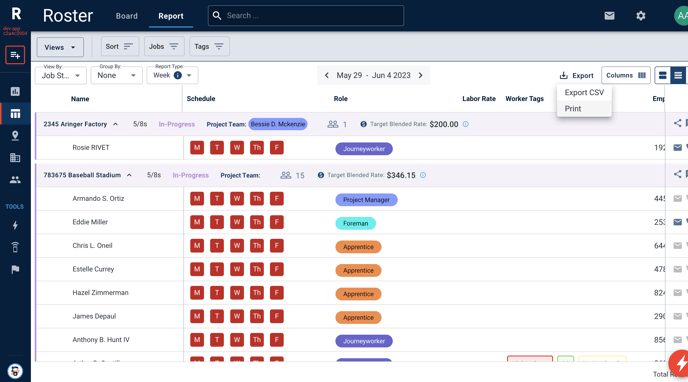Switch to compact list row view

coord(677,75)
